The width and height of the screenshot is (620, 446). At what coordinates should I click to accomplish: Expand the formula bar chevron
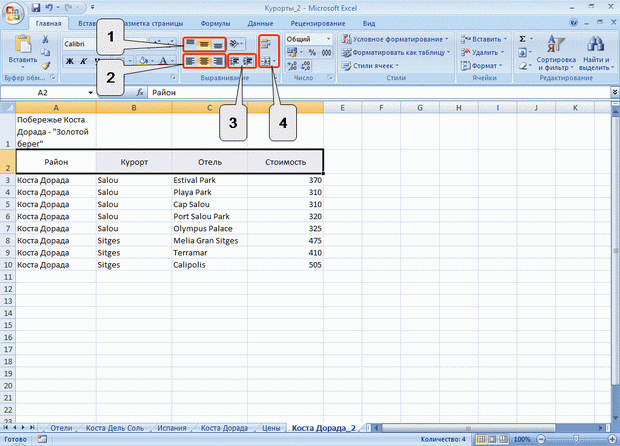coord(615,93)
